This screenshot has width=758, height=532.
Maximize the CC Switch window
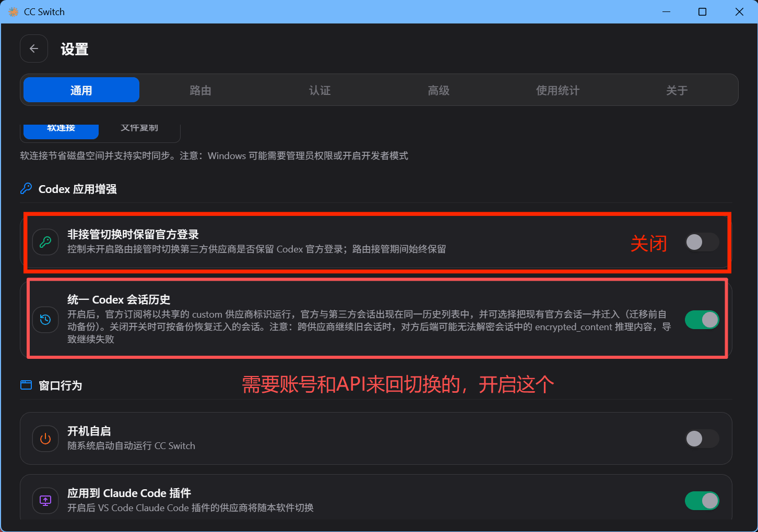[x=703, y=11]
